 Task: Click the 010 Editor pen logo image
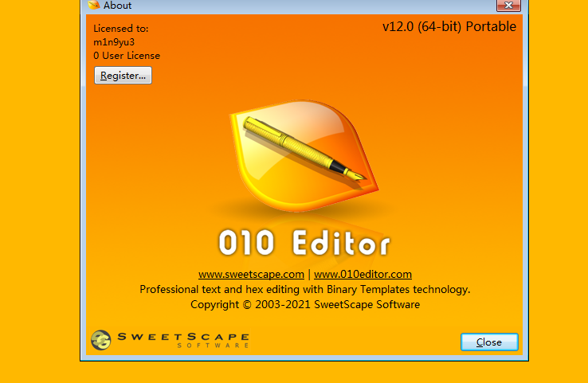[x=304, y=155]
